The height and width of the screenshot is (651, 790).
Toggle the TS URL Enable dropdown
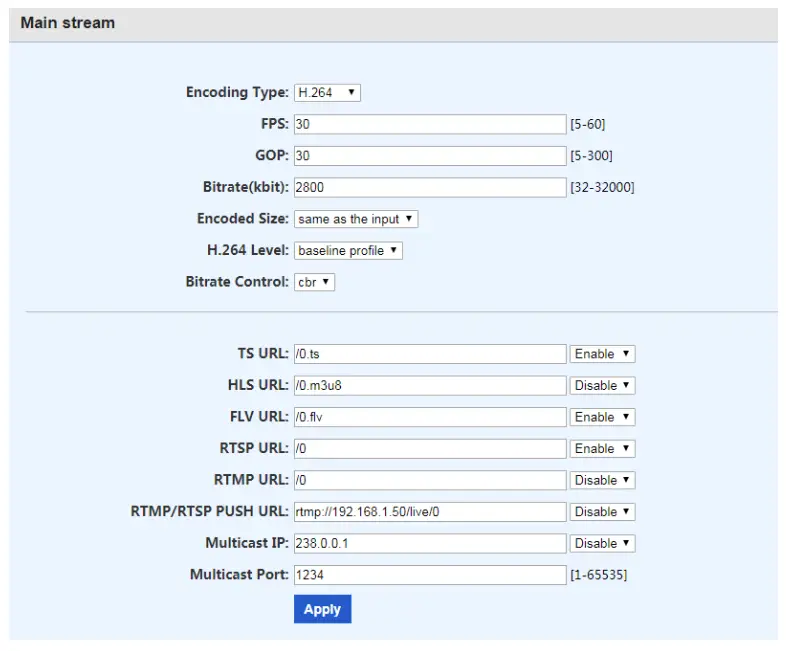(603, 354)
